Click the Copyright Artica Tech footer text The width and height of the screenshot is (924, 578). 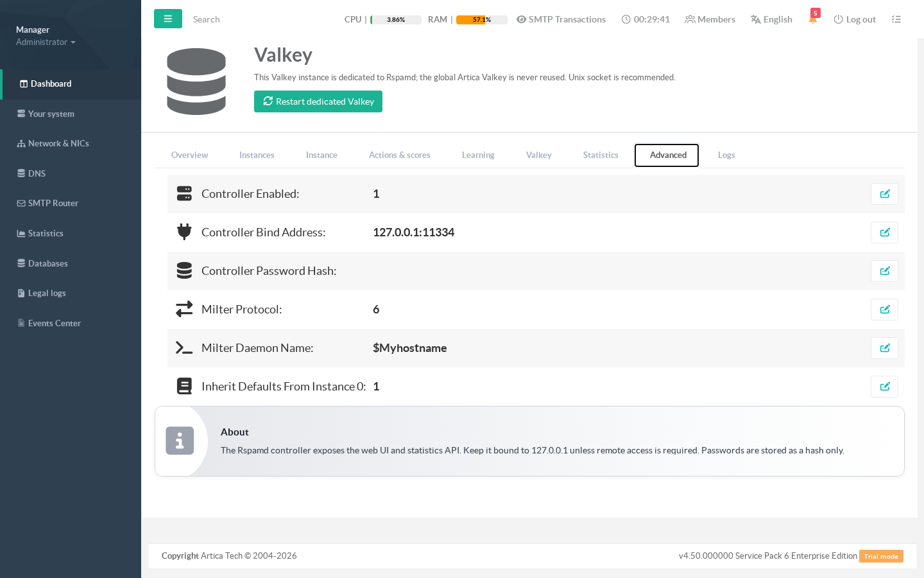[229, 556]
